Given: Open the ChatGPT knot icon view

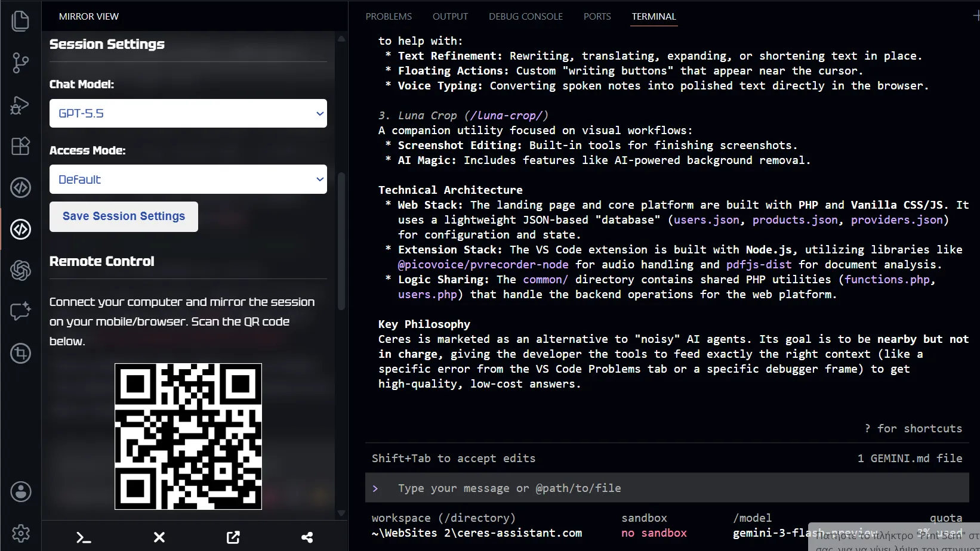Looking at the screenshot, I should [x=20, y=271].
